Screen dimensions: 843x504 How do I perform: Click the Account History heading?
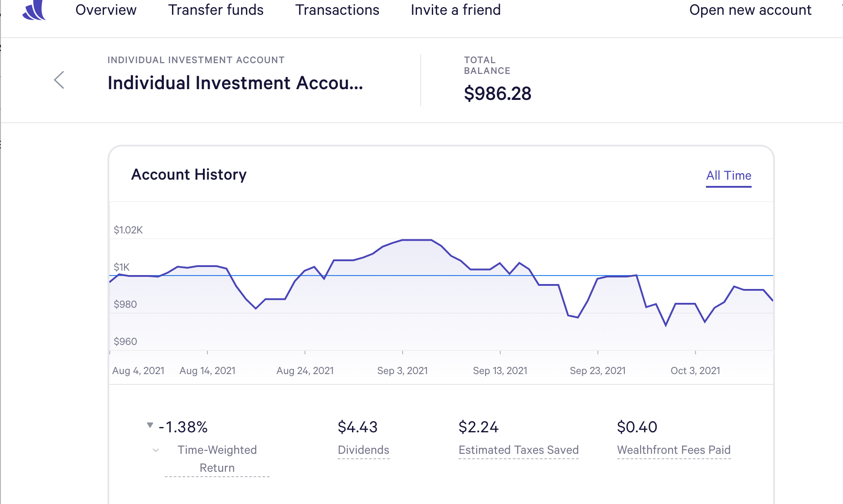pos(189,175)
